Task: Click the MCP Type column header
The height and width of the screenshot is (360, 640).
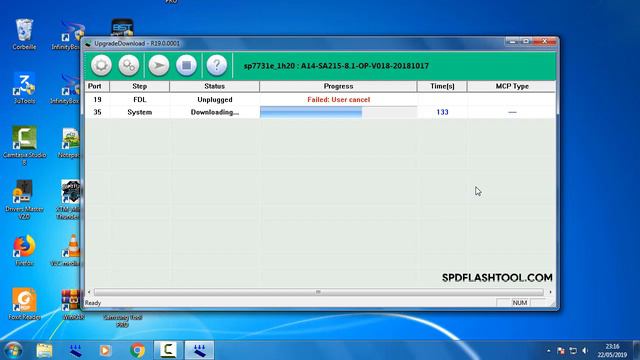Action: pos(512,86)
